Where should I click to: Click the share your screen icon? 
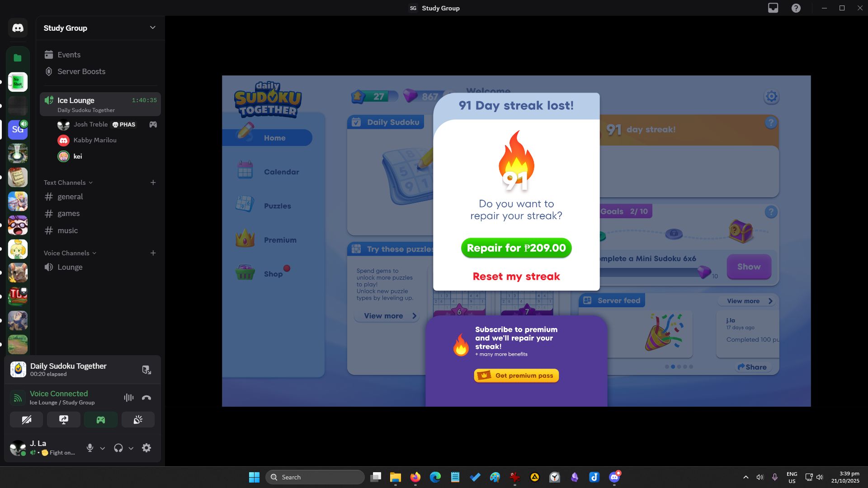pyautogui.click(x=64, y=420)
